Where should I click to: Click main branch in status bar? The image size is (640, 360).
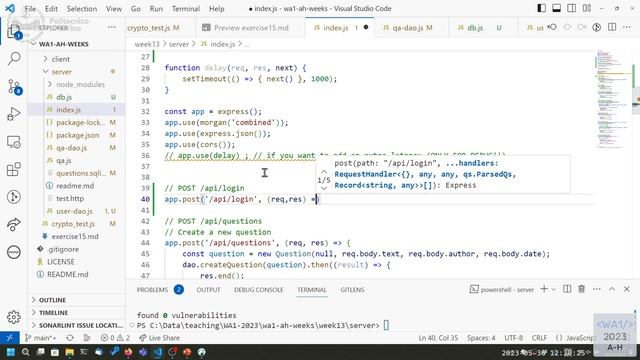40,338
